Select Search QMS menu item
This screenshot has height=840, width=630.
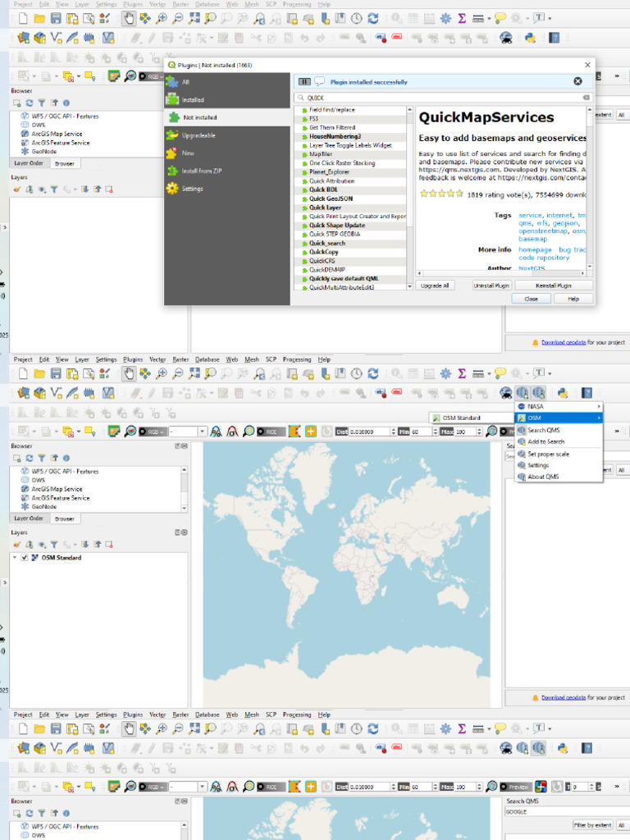click(x=543, y=430)
